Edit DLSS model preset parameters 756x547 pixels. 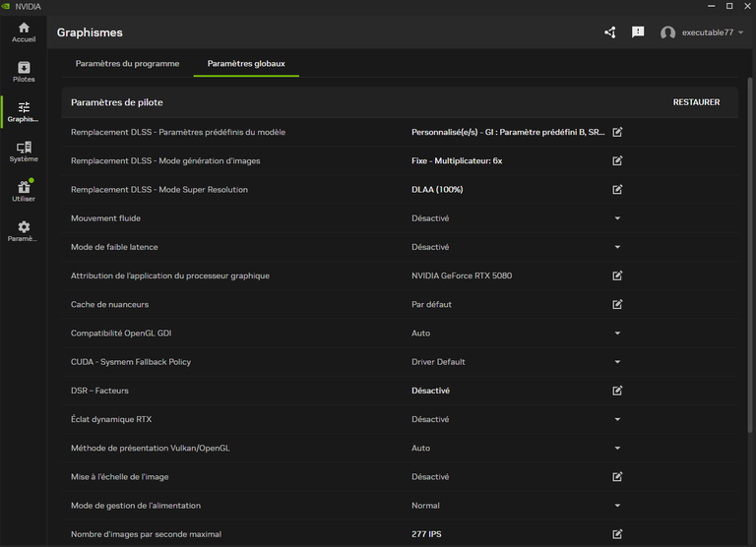tap(617, 132)
